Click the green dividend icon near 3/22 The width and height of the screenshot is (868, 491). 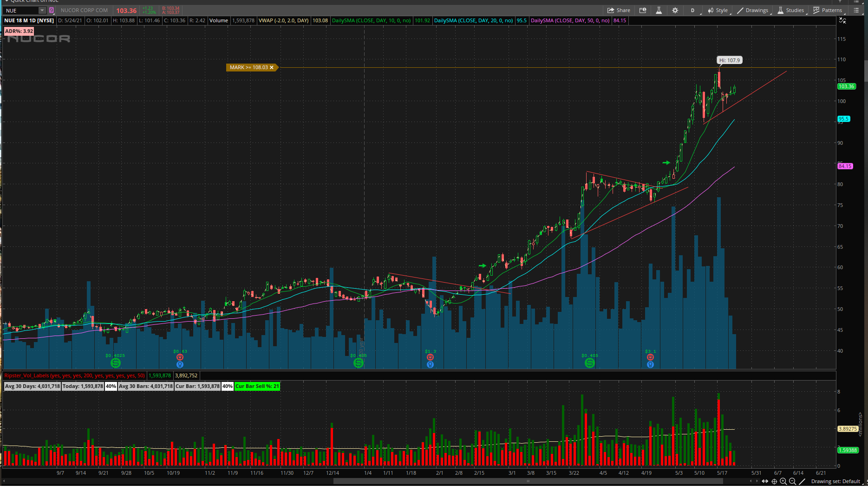[x=589, y=363]
